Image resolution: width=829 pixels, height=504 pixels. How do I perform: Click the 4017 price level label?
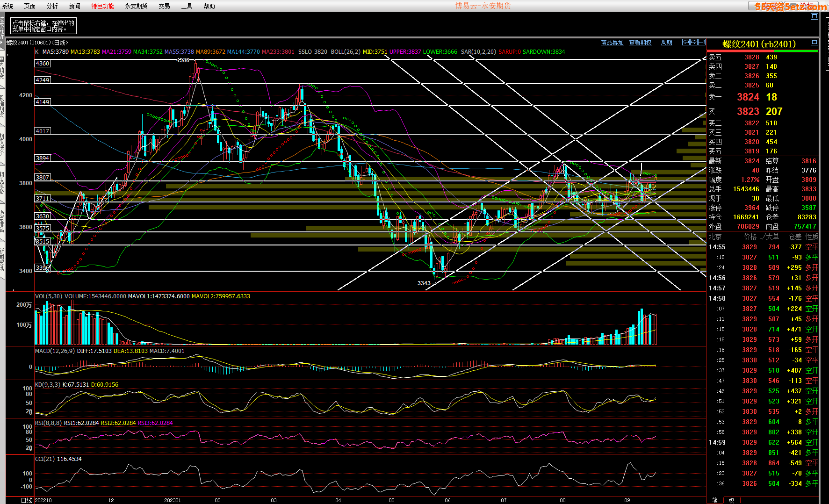coord(43,131)
